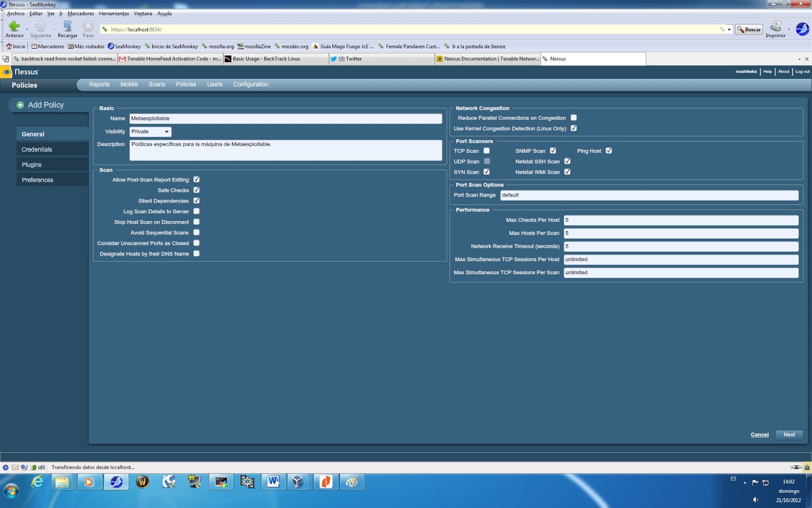Open VirtualBox from the taskbar
The height and width of the screenshot is (508, 812).
[298, 482]
